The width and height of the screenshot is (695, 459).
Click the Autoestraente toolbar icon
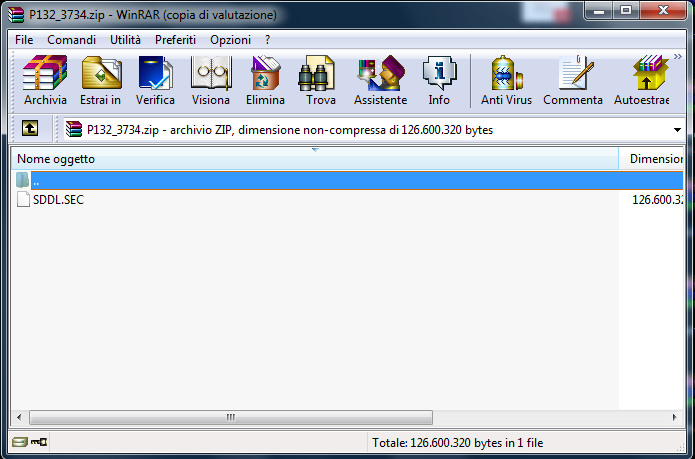pyautogui.click(x=641, y=80)
